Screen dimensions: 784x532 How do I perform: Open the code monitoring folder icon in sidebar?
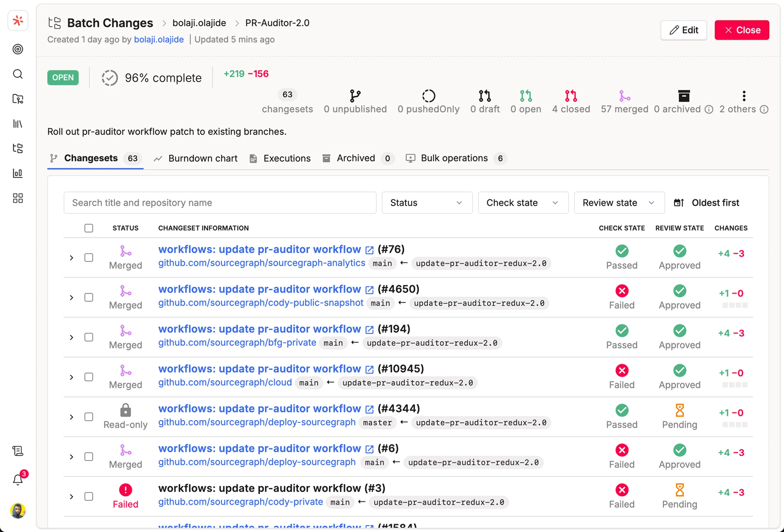[18, 99]
